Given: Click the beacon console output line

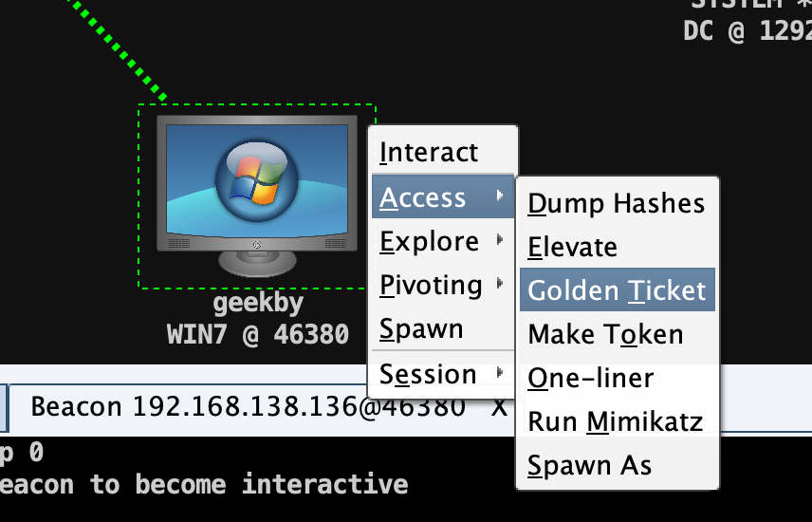Looking at the screenshot, I should [x=204, y=485].
